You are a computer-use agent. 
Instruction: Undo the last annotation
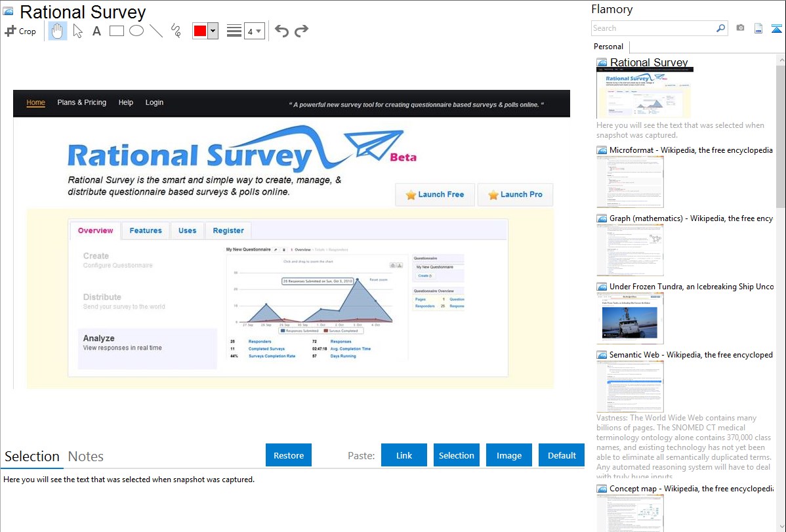[x=281, y=31]
